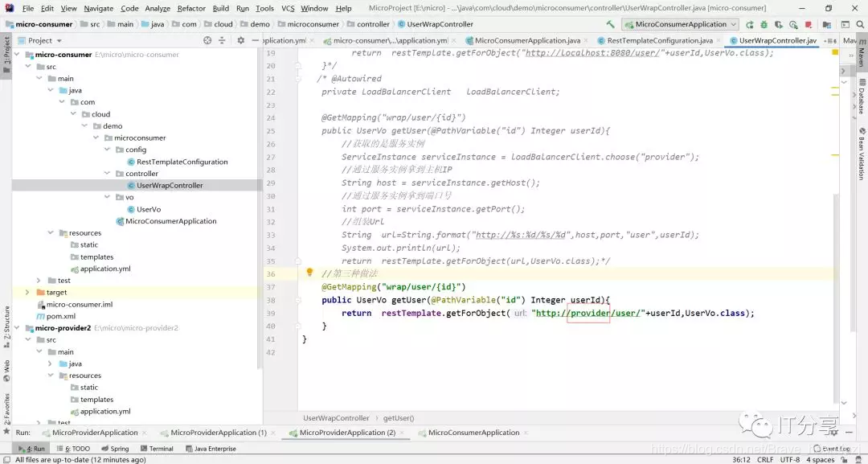Open the MicroConsumerApplication run configuration dropdown
The width and height of the screenshot is (868, 464).
(681, 24)
